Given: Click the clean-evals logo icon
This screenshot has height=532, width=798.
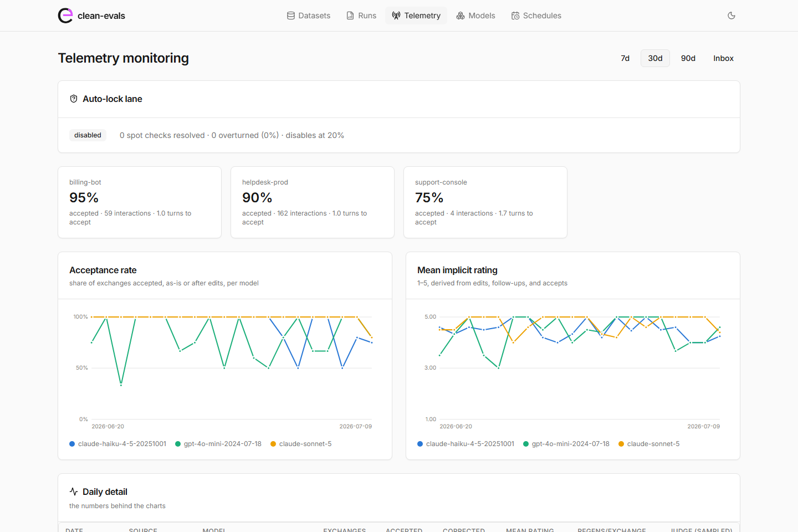Looking at the screenshot, I should (65, 16).
